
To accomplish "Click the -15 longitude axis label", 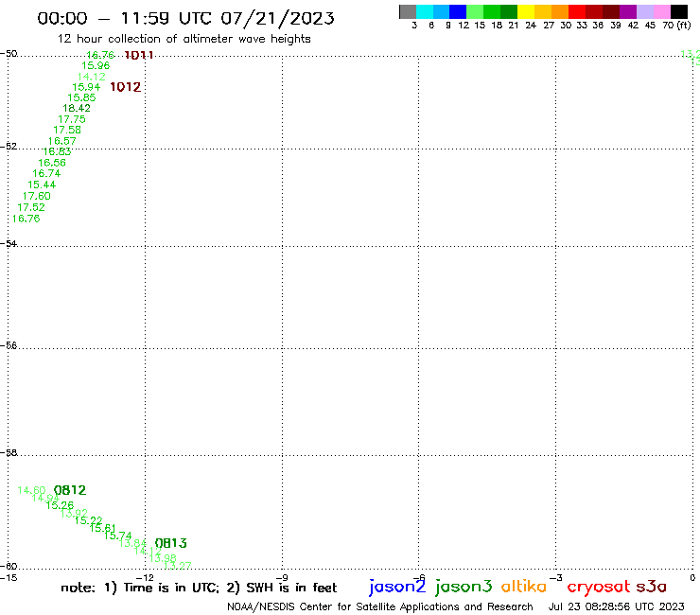I will click(x=9, y=578).
